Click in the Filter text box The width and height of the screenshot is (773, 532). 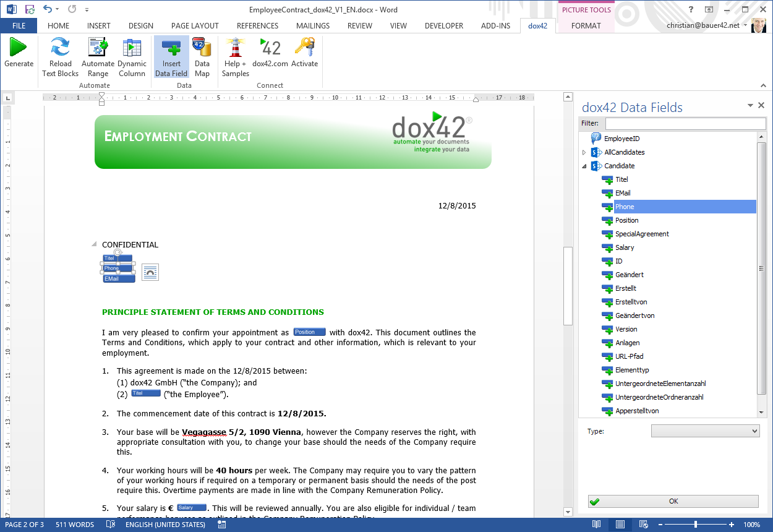[x=685, y=124]
